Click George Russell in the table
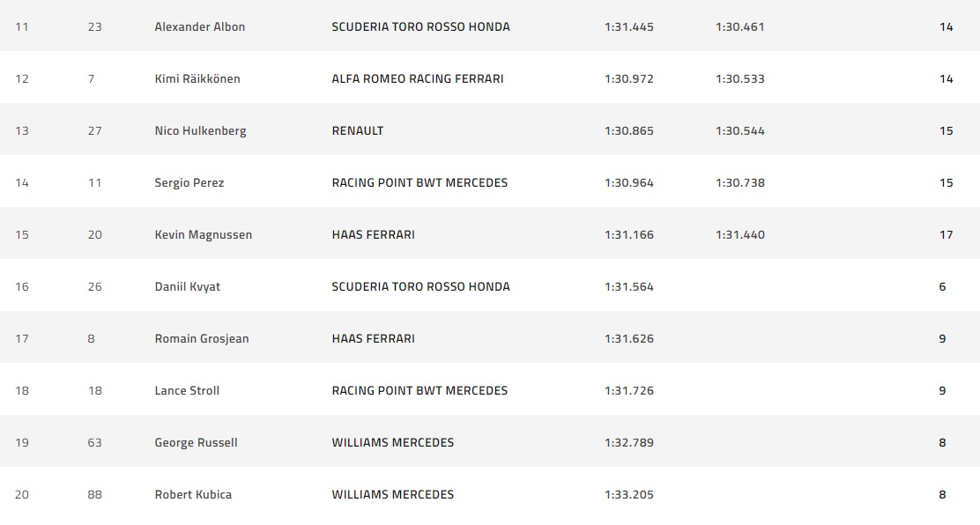Image resolution: width=980 pixels, height=525 pixels. 196,442
